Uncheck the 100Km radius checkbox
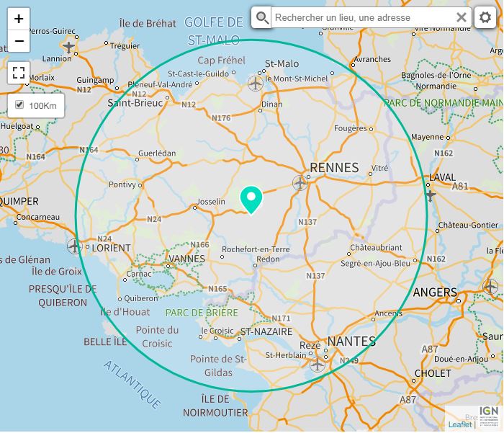Screen dimensions: 504x433 (19, 104)
